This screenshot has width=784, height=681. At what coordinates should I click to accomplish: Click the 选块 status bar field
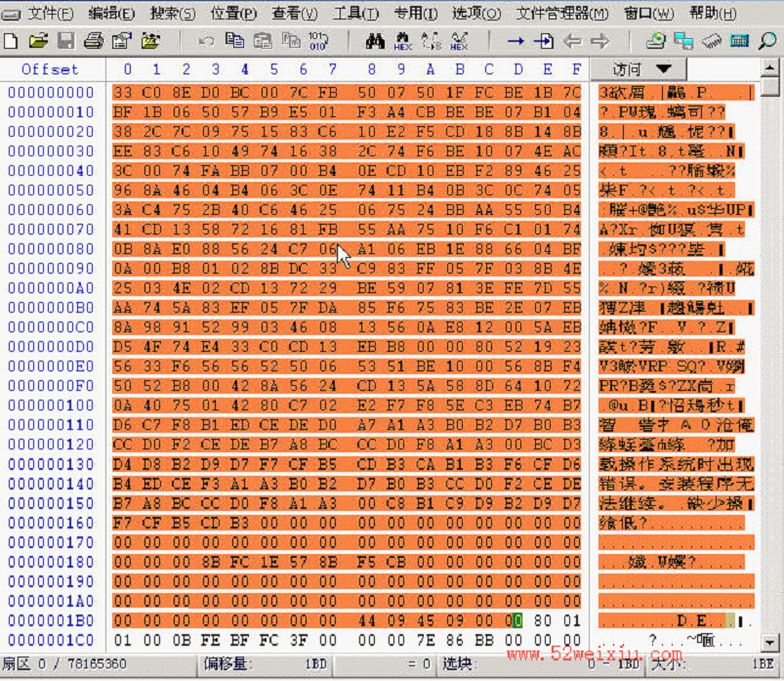(x=543, y=664)
